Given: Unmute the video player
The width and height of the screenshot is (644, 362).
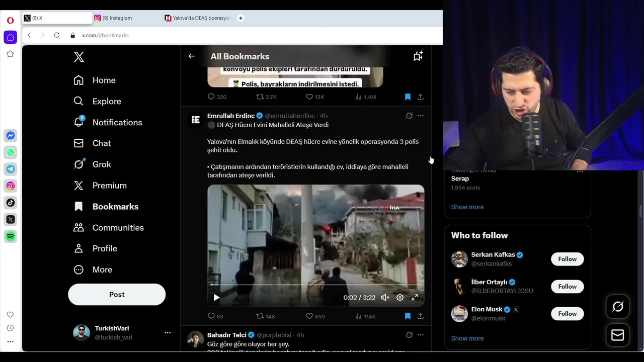Looking at the screenshot, I should pyautogui.click(x=385, y=298).
